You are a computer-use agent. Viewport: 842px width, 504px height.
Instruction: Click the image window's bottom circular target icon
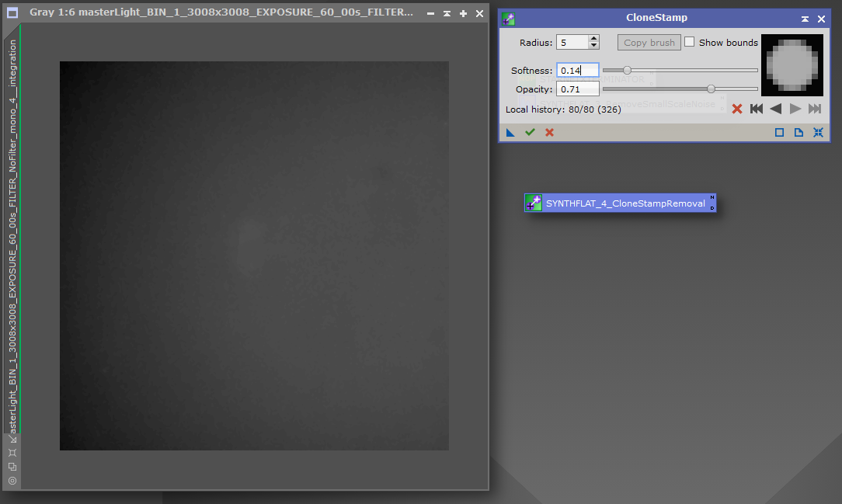click(x=12, y=481)
